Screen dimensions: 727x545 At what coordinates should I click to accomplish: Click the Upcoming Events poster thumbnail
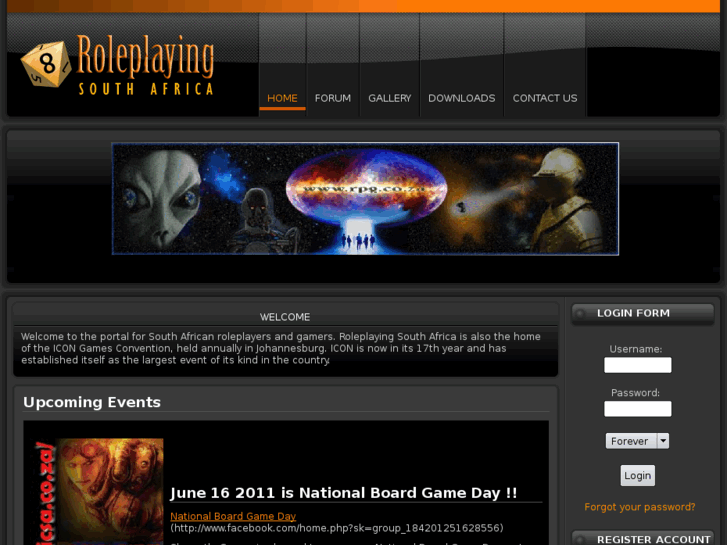coord(98,492)
